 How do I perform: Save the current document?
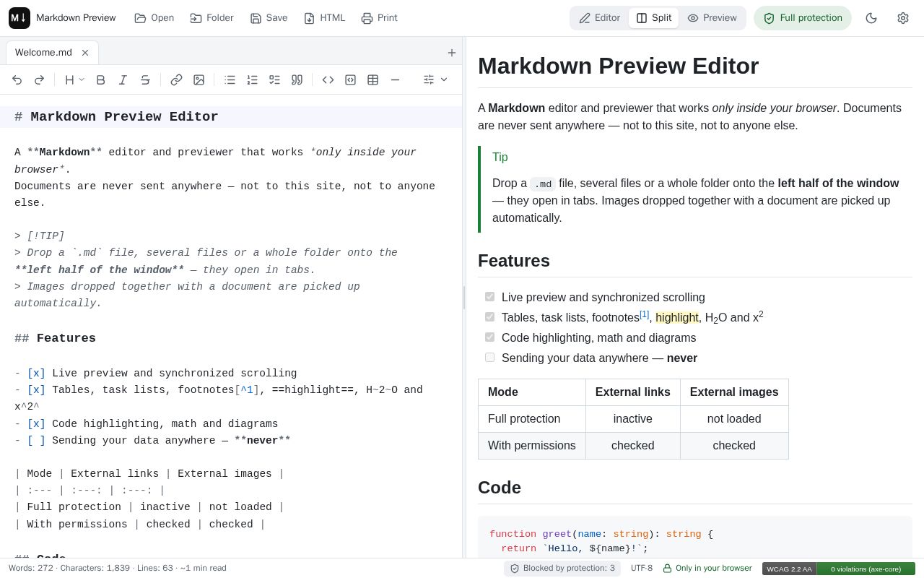coord(269,18)
